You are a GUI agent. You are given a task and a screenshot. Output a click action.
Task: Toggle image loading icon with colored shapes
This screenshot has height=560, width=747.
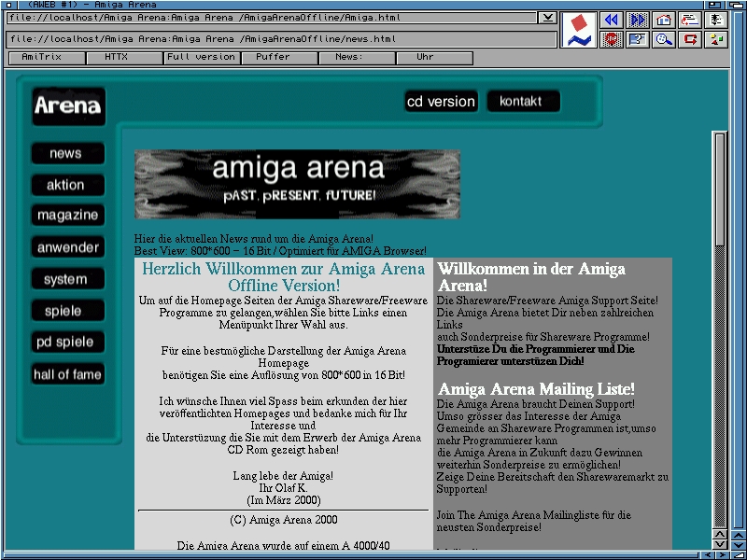pos(716,39)
